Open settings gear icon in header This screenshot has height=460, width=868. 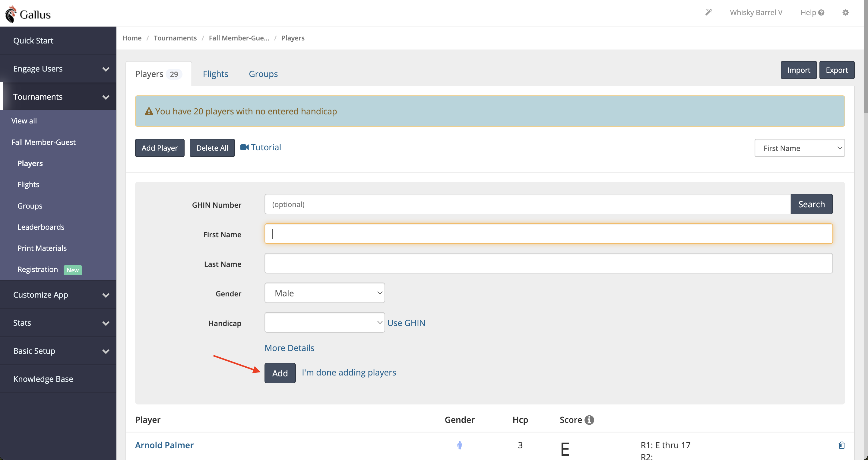tap(845, 12)
